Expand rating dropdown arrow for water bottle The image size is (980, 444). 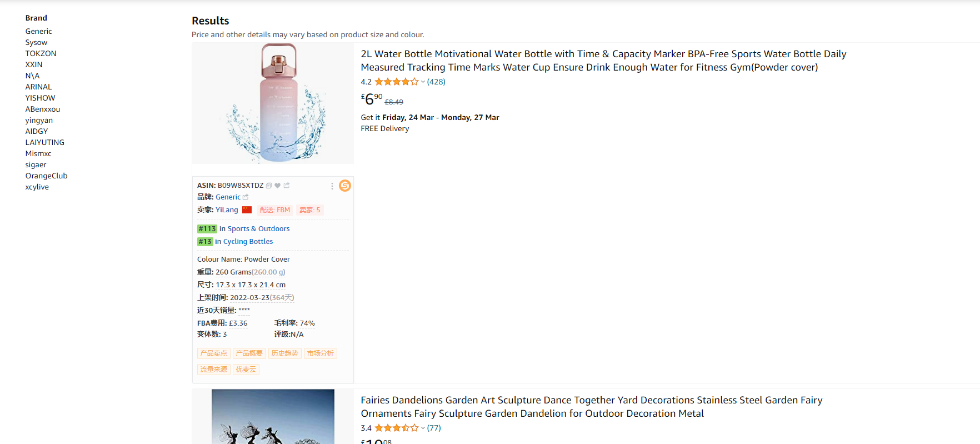pos(423,82)
